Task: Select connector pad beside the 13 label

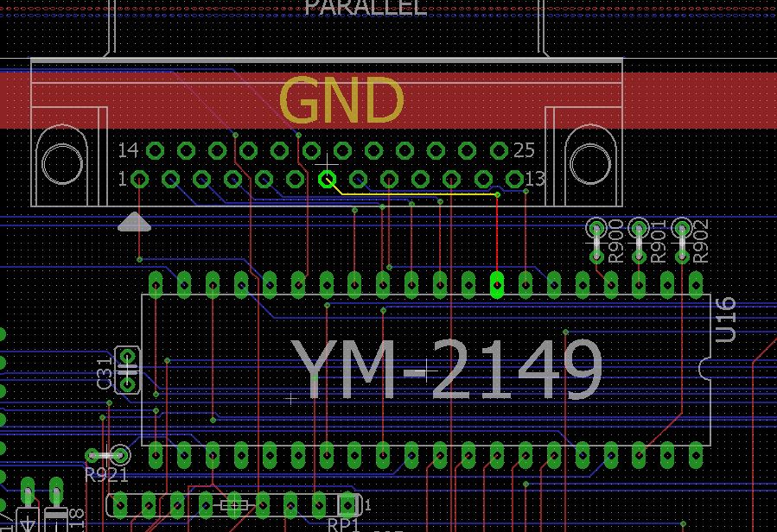Action: [x=514, y=180]
